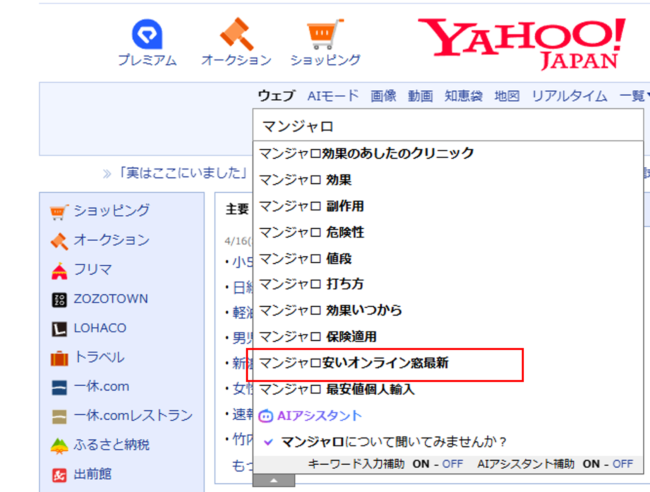Select suggestion マンジャロ 値段
The width and height of the screenshot is (650, 492).
(448, 258)
